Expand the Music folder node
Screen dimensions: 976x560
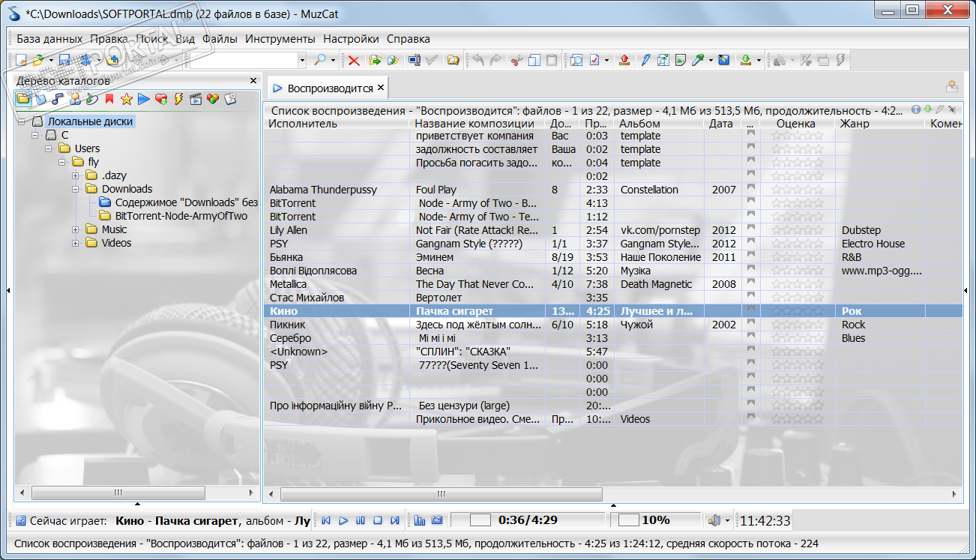click(76, 229)
